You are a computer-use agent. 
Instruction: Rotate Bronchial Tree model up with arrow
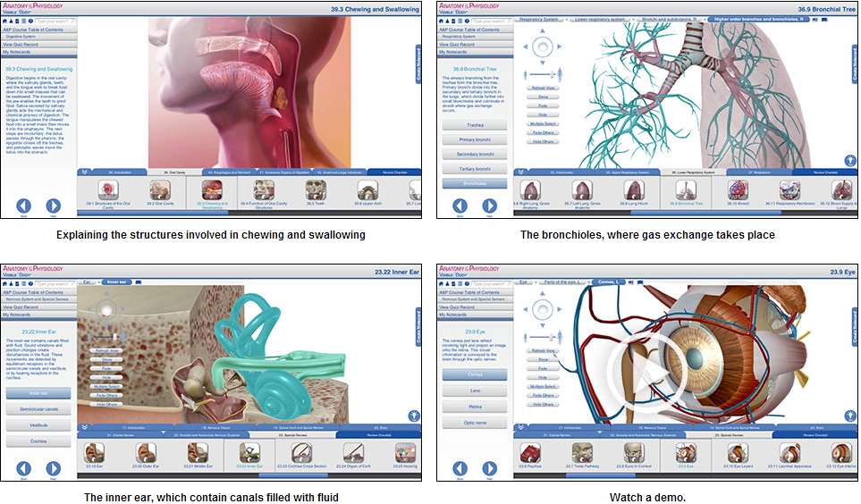point(543,31)
